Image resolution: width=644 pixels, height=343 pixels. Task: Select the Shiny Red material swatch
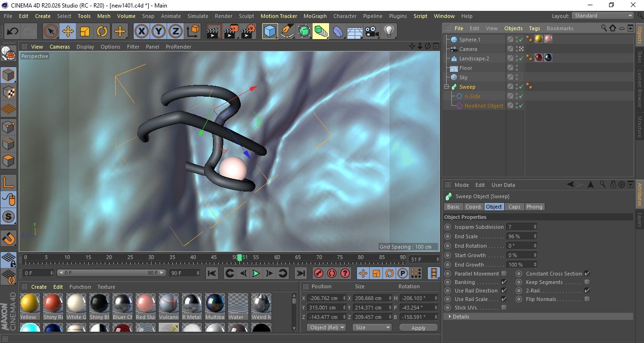coord(53,306)
